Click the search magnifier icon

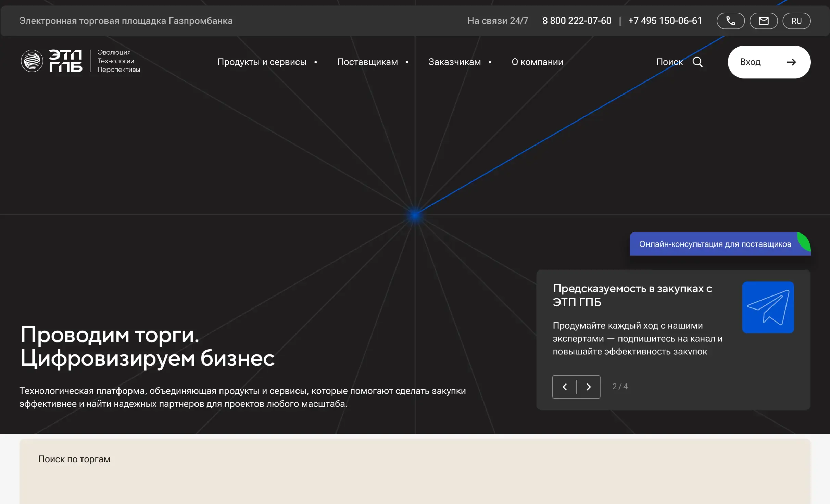click(697, 62)
